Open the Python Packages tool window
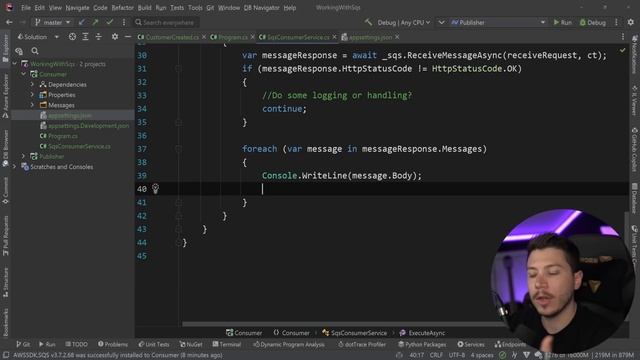640x360 pixels. tap(422, 344)
